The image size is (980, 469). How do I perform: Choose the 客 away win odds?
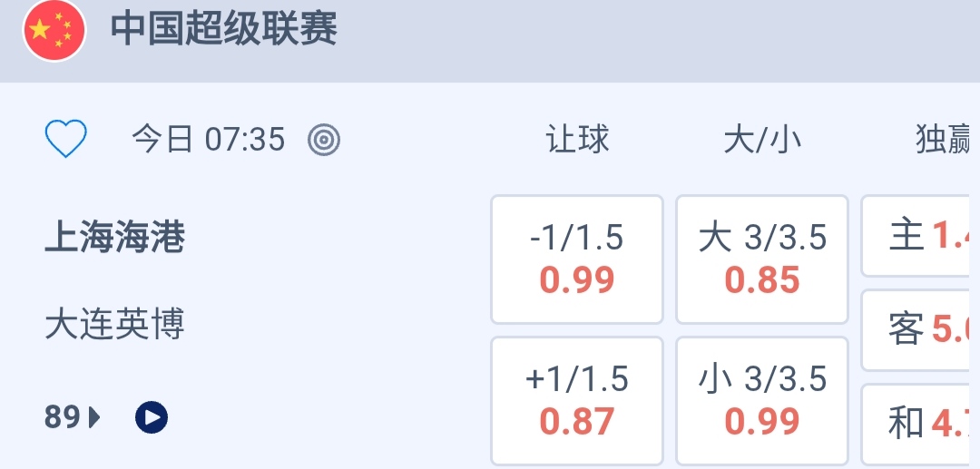click(916, 329)
